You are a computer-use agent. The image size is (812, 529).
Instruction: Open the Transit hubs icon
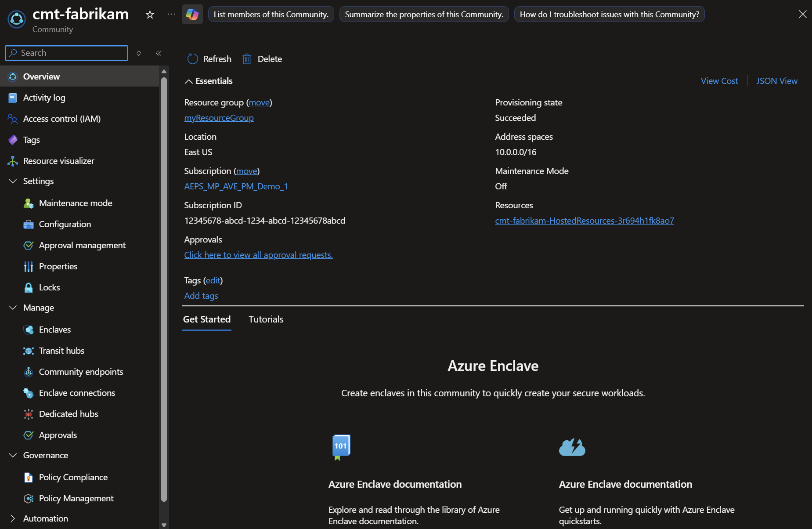29,351
